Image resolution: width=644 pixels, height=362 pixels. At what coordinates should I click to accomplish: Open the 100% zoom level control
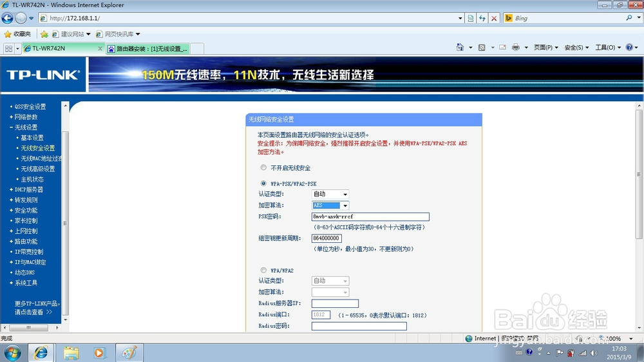616,339
